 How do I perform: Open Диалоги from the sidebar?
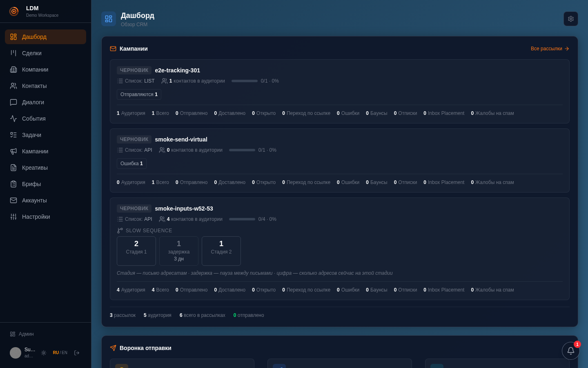(x=45, y=102)
